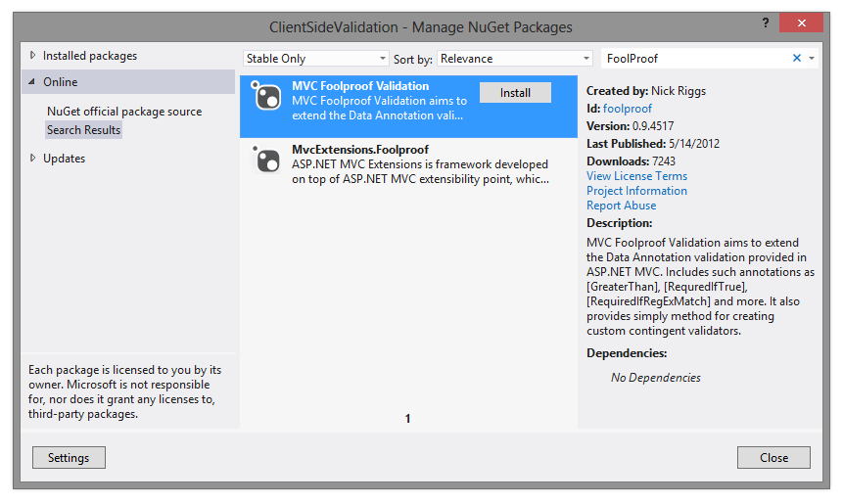
Task: Open the Settings button
Action: click(x=69, y=458)
